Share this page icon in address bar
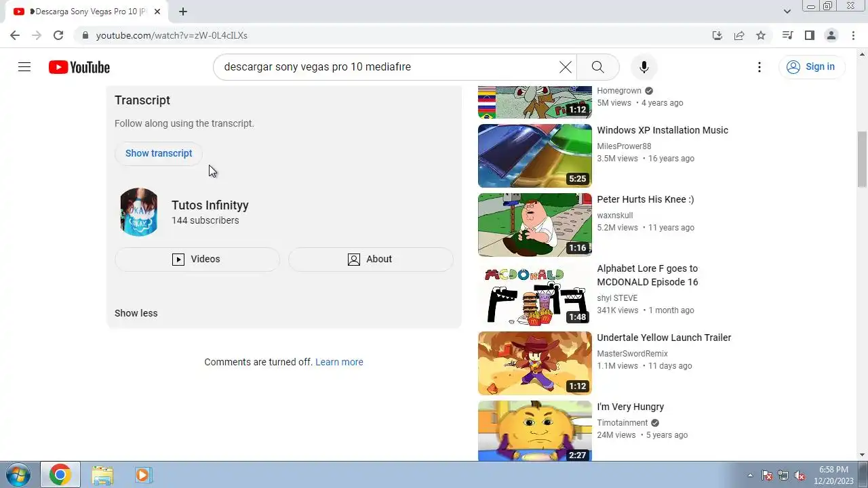This screenshot has height=488, width=868. click(739, 35)
